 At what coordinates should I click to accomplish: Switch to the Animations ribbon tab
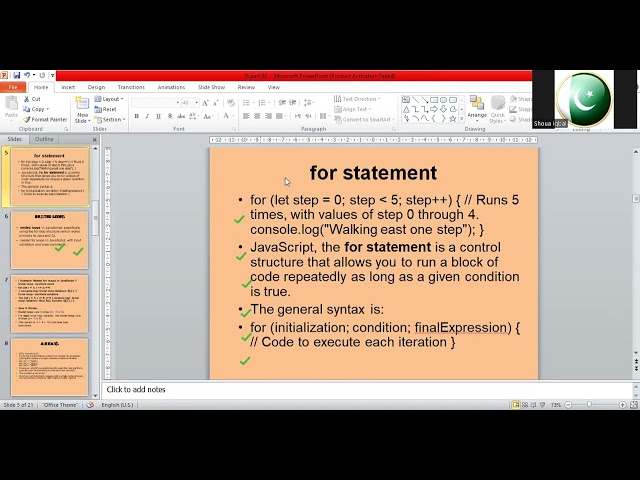[x=171, y=87]
